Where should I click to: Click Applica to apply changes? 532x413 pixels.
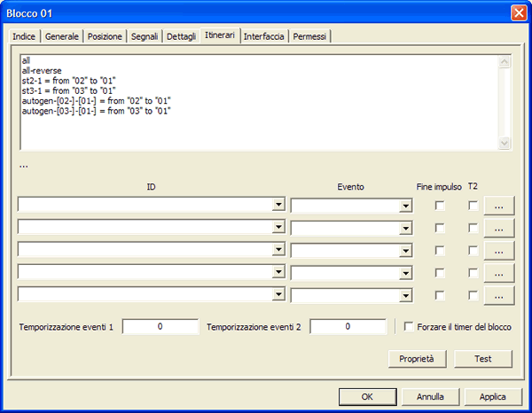[x=487, y=396]
